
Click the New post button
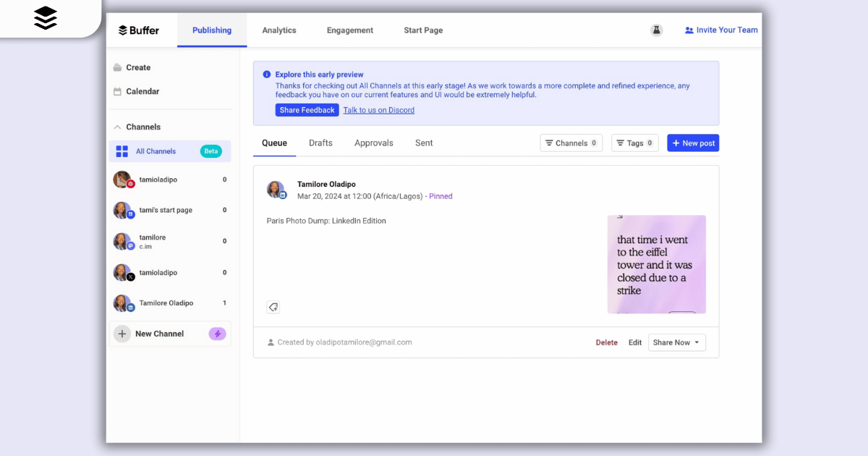click(693, 143)
